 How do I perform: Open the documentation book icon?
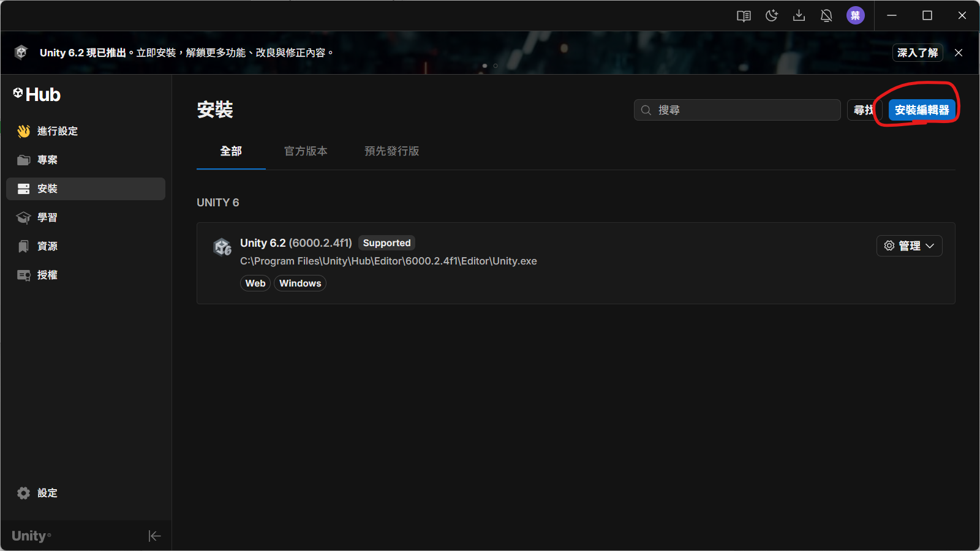744,16
